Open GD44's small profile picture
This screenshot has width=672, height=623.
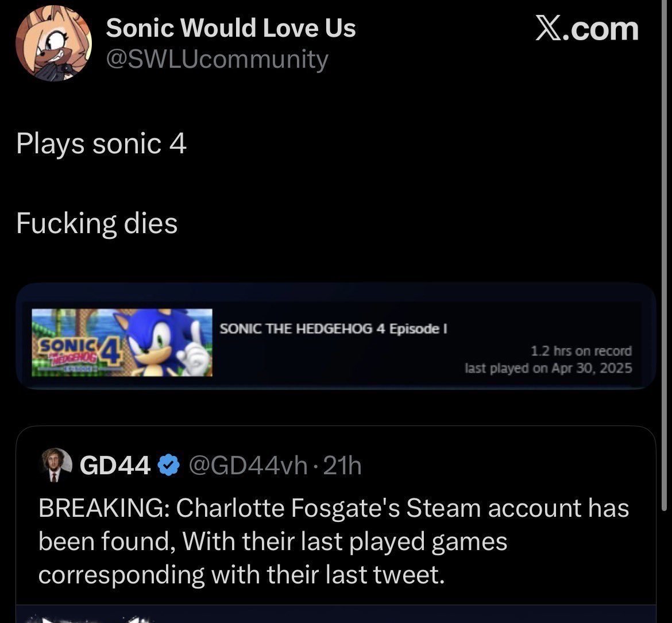(56, 465)
